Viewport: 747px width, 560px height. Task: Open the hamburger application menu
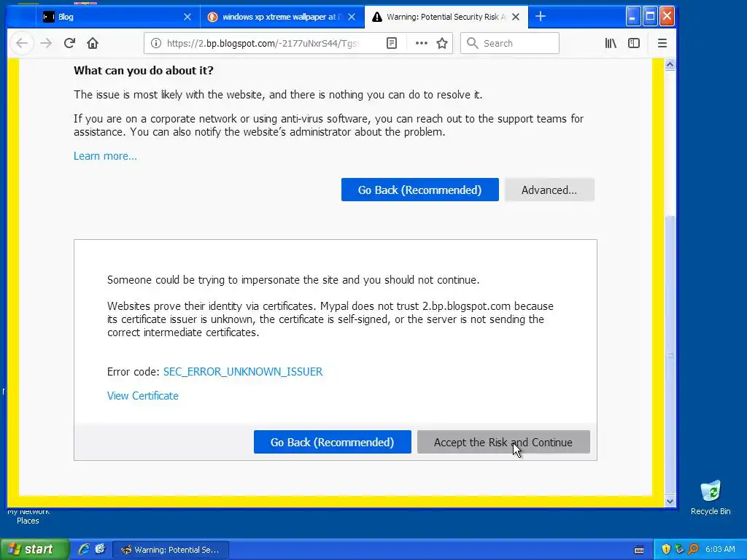[662, 43]
